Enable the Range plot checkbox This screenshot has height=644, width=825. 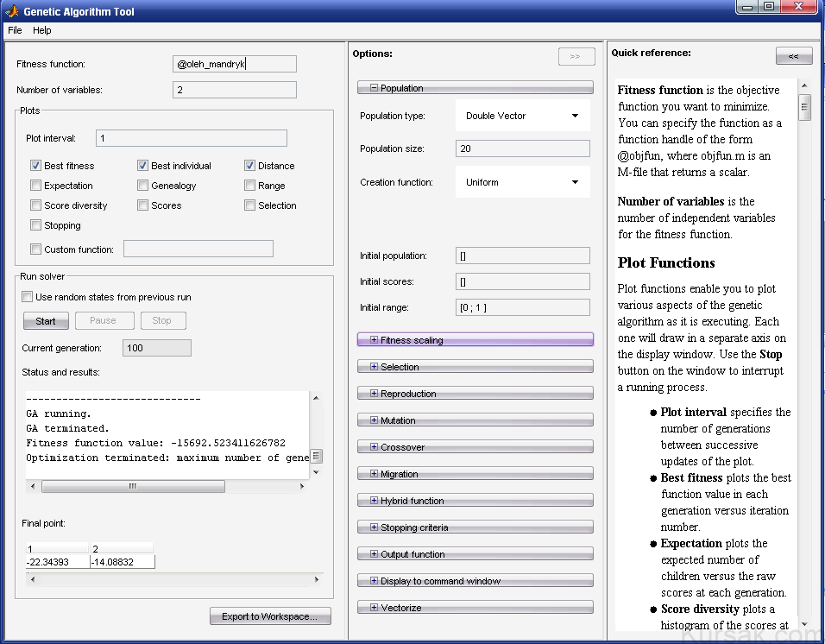tap(250, 186)
